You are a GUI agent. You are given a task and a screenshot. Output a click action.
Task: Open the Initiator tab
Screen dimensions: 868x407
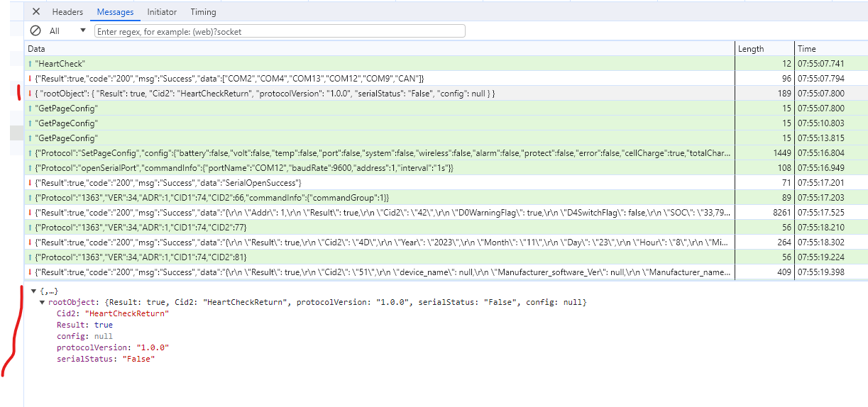(x=162, y=12)
